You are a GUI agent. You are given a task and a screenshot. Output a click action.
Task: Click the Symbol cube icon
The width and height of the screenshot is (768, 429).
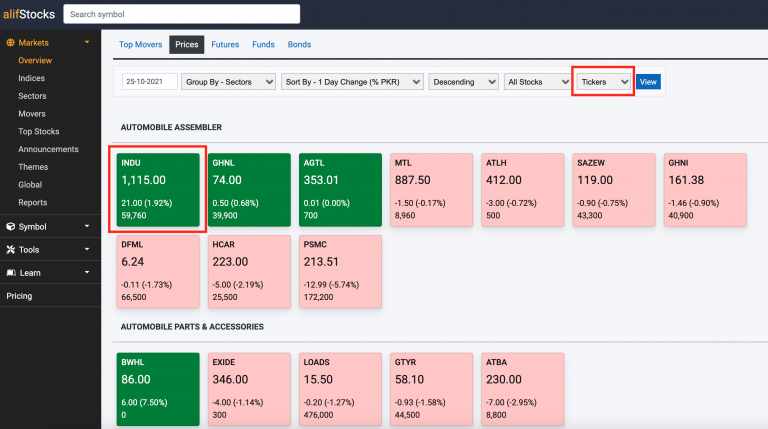pyautogui.click(x=10, y=227)
